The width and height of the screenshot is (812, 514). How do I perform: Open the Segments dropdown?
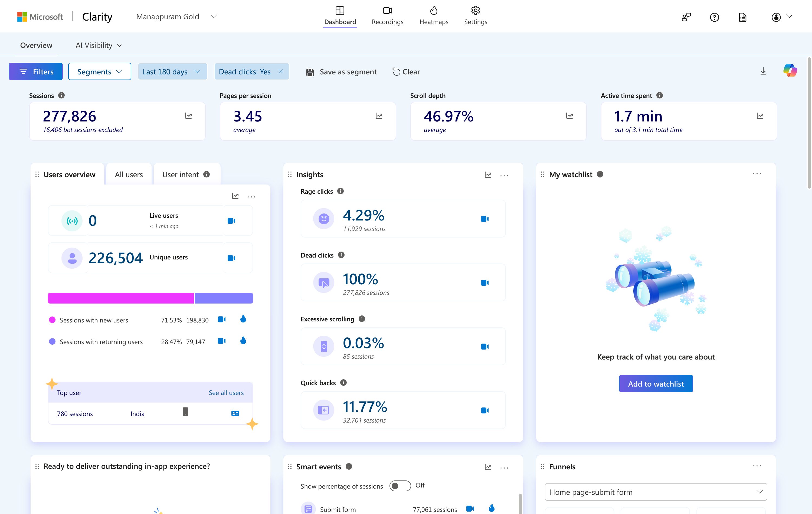(100, 71)
